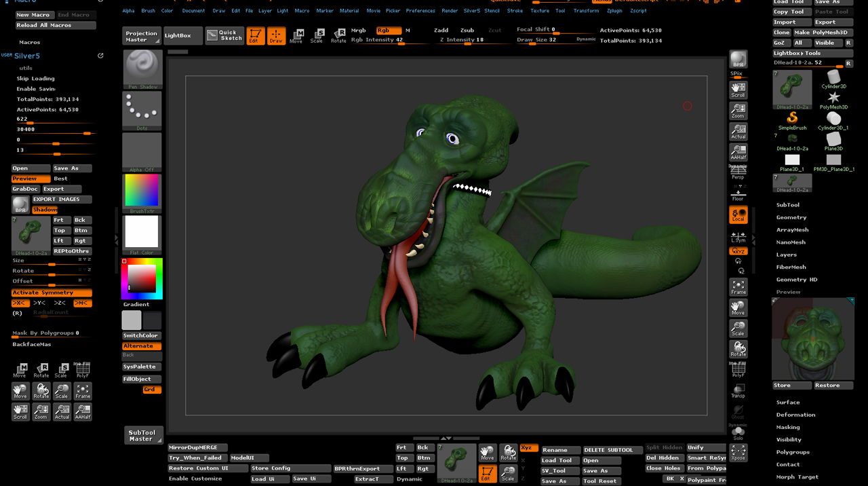Toggle the Floor grid icon
868x486 pixels.
point(738,193)
